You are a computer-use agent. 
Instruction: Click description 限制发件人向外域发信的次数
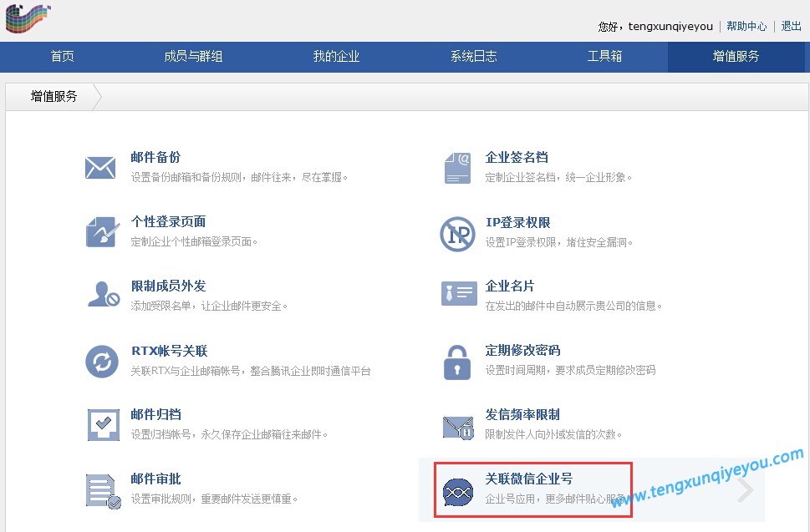(x=553, y=434)
